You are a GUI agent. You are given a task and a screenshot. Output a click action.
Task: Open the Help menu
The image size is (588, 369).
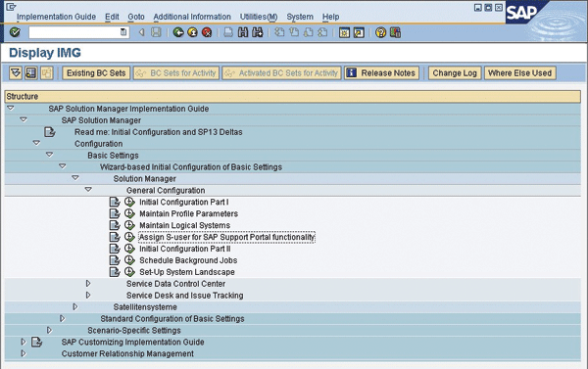[330, 17]
